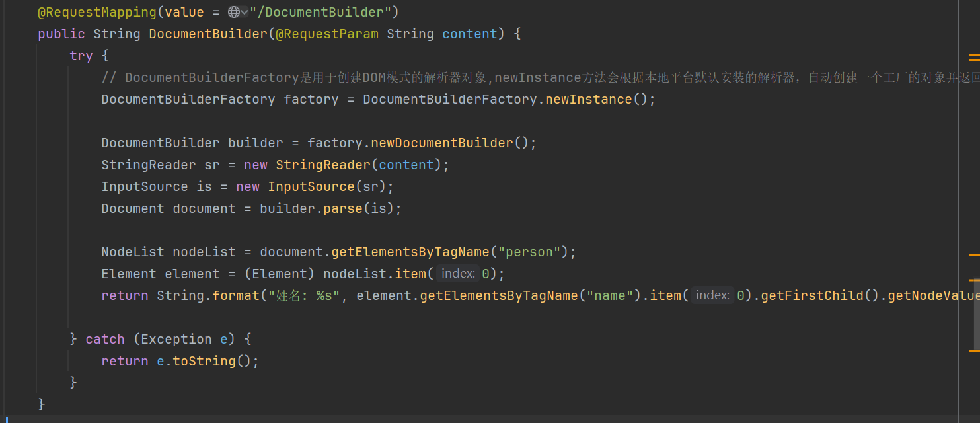Click the @RequestParam annotation
980x423 pixels.
tap(327, 34)
